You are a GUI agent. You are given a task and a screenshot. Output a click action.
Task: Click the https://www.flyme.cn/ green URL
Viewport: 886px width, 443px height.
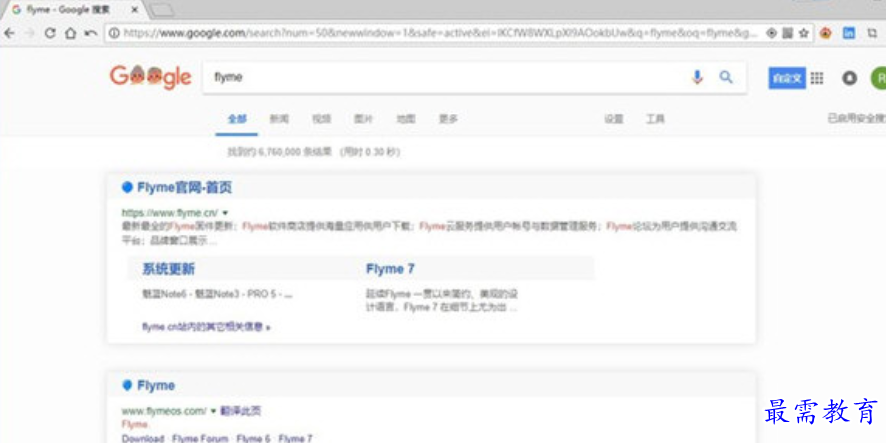coord(170,213)
